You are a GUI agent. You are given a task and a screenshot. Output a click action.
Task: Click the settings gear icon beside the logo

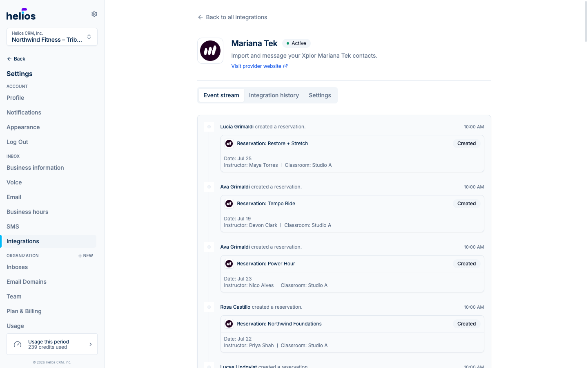[94, 14]
